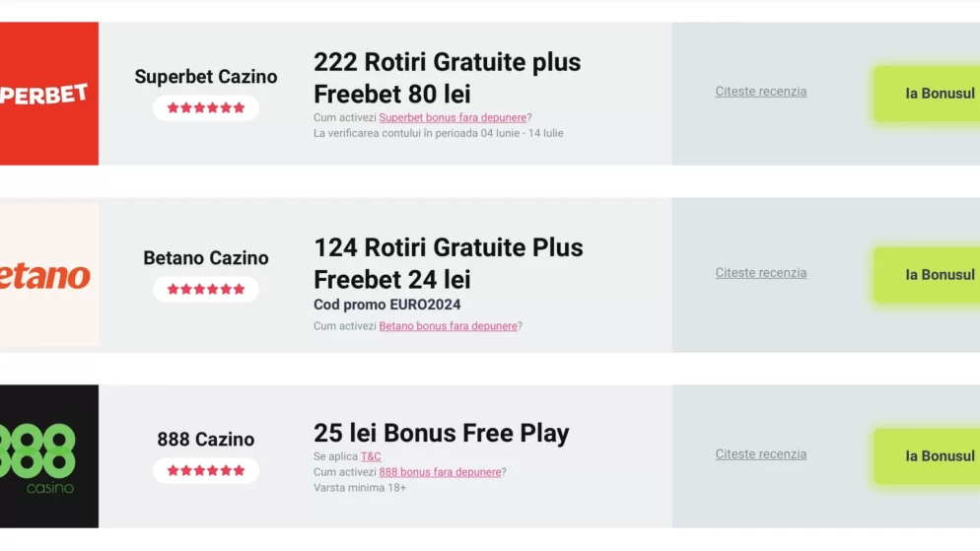
Task: Click the Betano orange logo thumbnail
Action: 48,275
